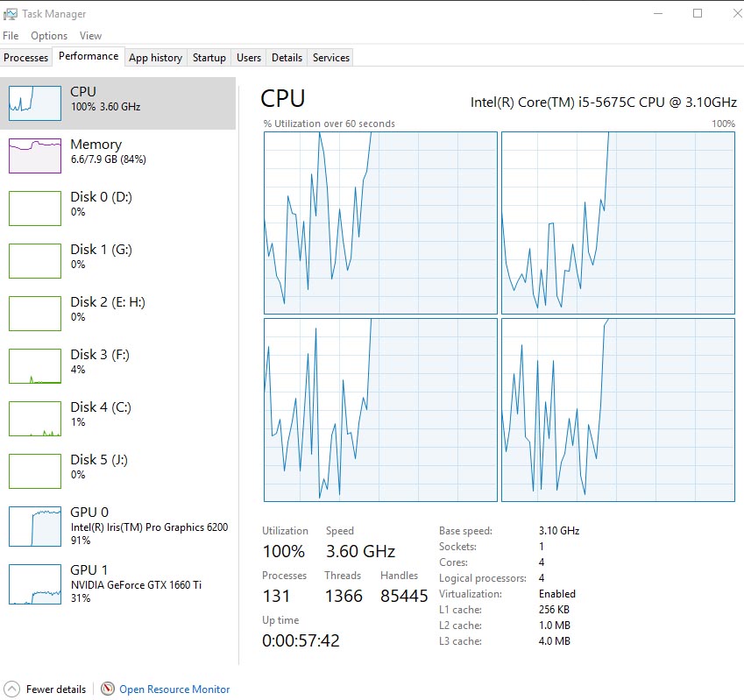744x700 pixels.
Task: Select the CPU mini graph thumbnail
Action: (x=34, y=103)
